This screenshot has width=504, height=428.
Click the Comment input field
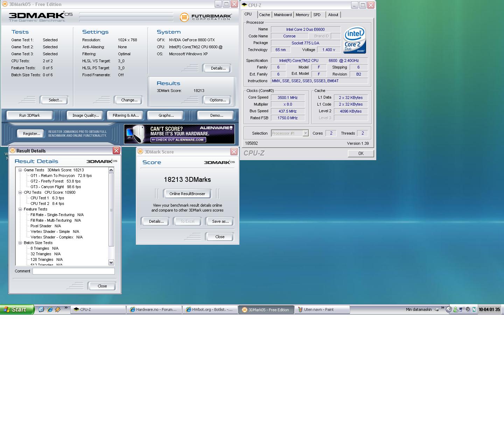pos(73,271)
